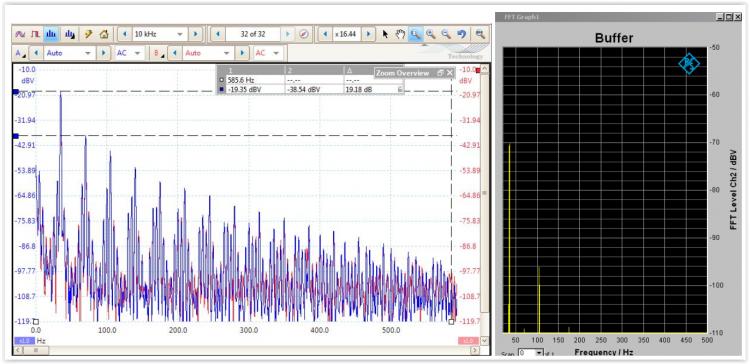Screen dimensions: 750x364
Task: Open Channel A Auto range dropdown
Action: click(x=88, y=53)
